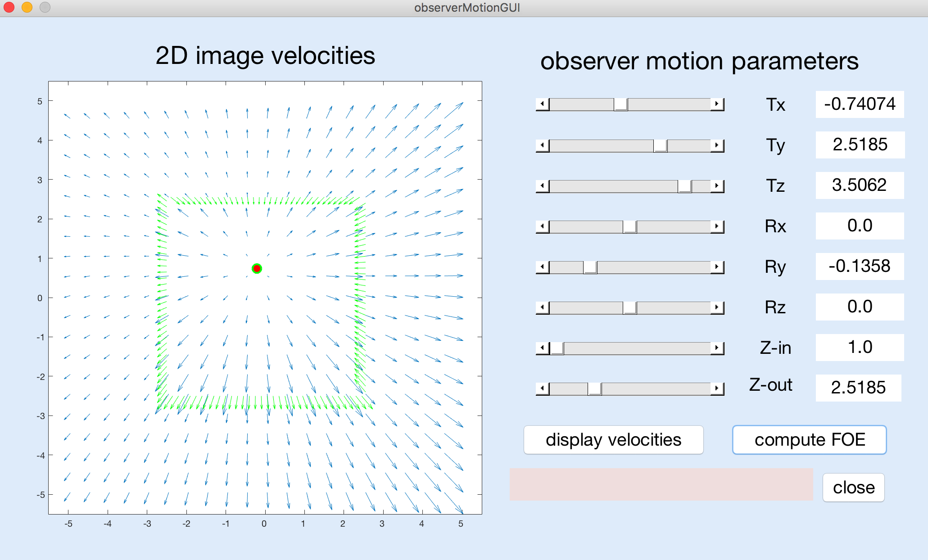Click the right arrow of Z-in slider
928x560 pixels.
coord(717,348)
